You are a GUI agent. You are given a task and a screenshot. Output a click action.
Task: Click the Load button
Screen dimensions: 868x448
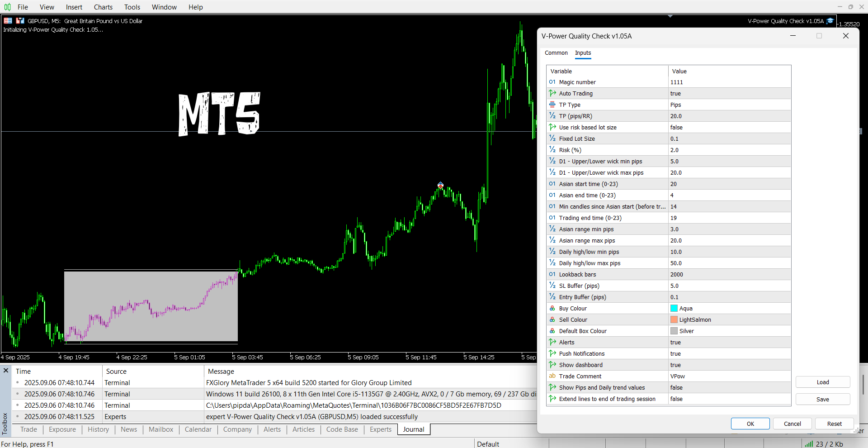point(823,382)
